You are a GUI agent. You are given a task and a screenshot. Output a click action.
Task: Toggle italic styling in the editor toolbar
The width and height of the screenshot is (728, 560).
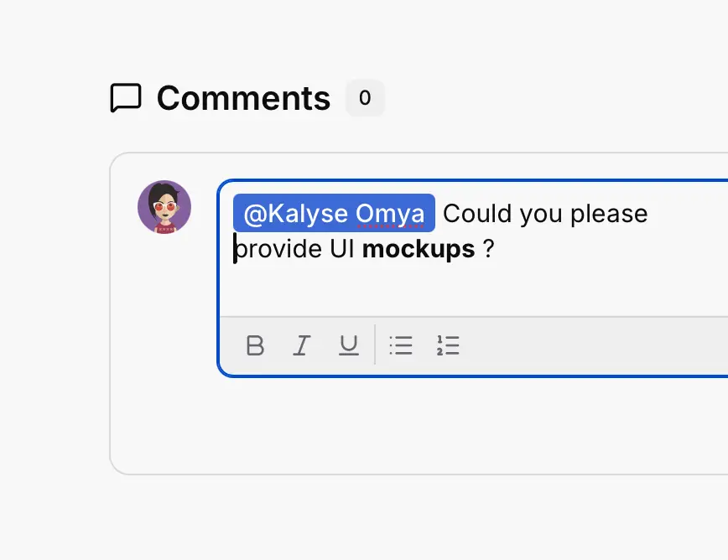coord(301,345)
